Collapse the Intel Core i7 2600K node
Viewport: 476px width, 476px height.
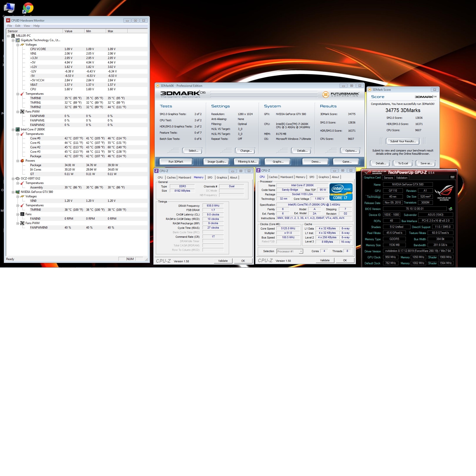tap(13, 129)
